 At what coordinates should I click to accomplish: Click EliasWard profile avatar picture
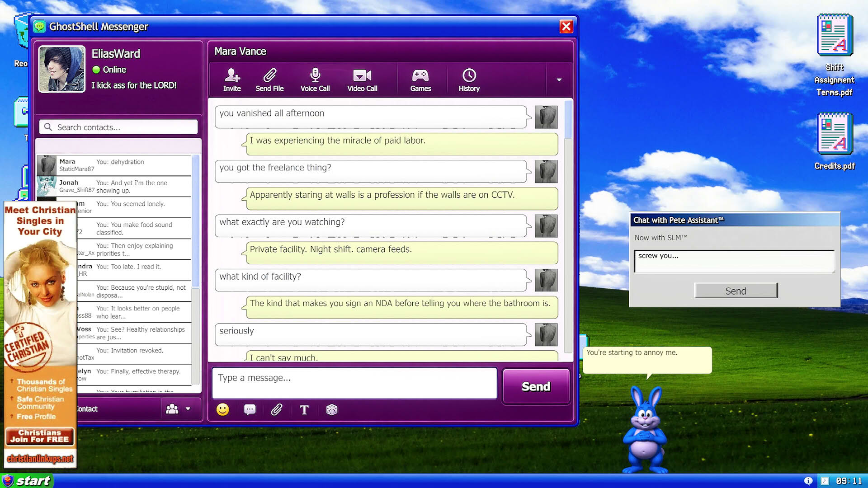(62, 69)
